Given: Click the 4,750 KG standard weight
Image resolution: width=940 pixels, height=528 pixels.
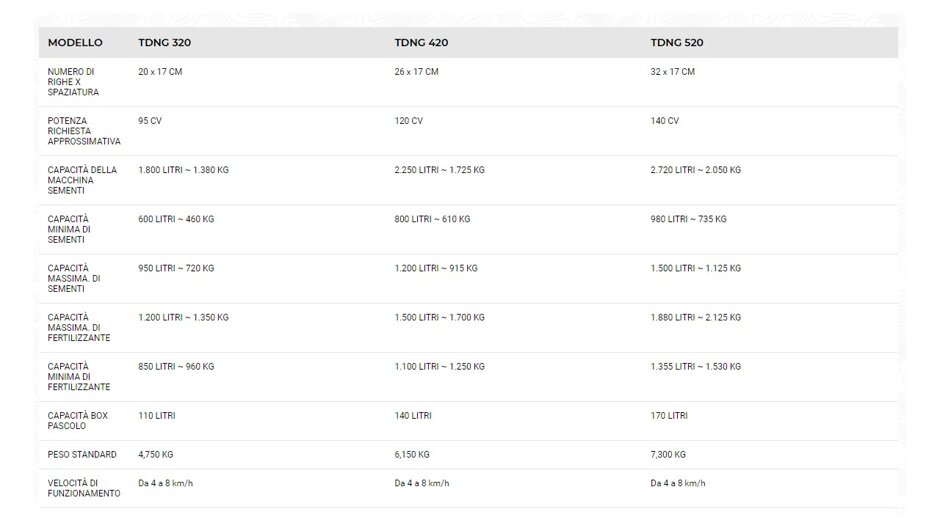Looking at the screenshot, I should pos(155,455).
